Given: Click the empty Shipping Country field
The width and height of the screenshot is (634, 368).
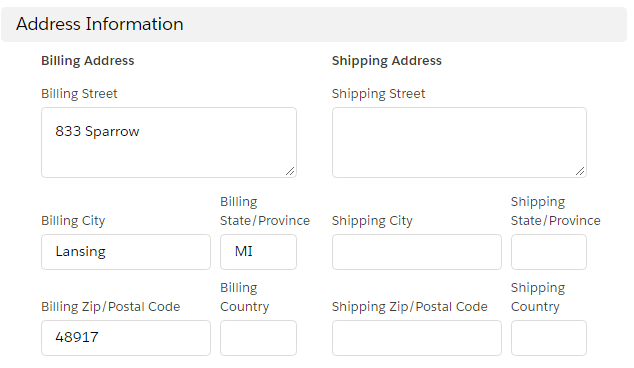Looking at the screenshot, I should pos(549,338).
